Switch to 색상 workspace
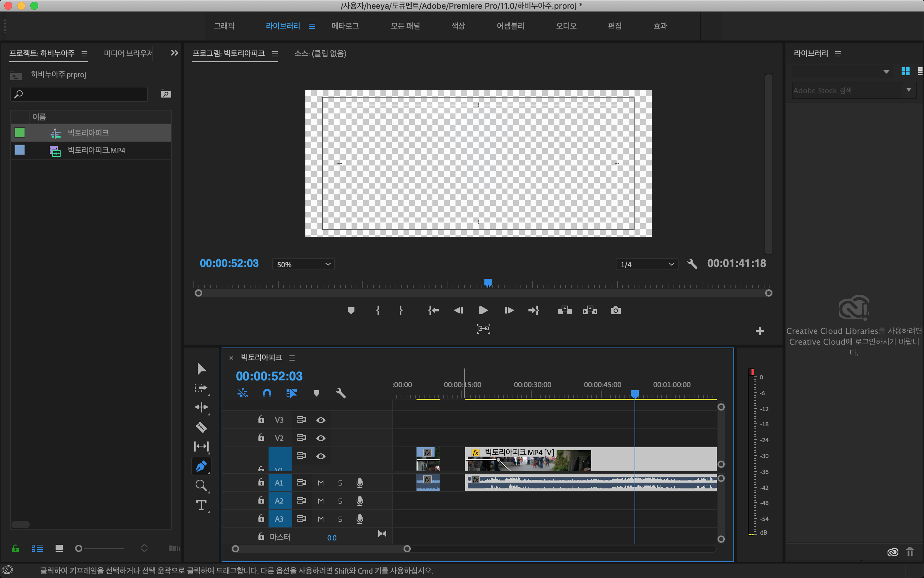The image size is (924, 578). (458, 26)
